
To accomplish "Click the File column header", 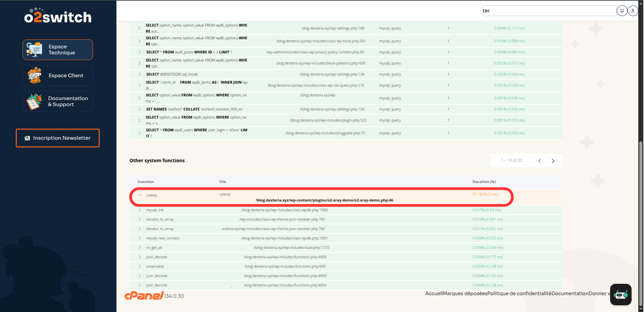I will pos(223,182).
